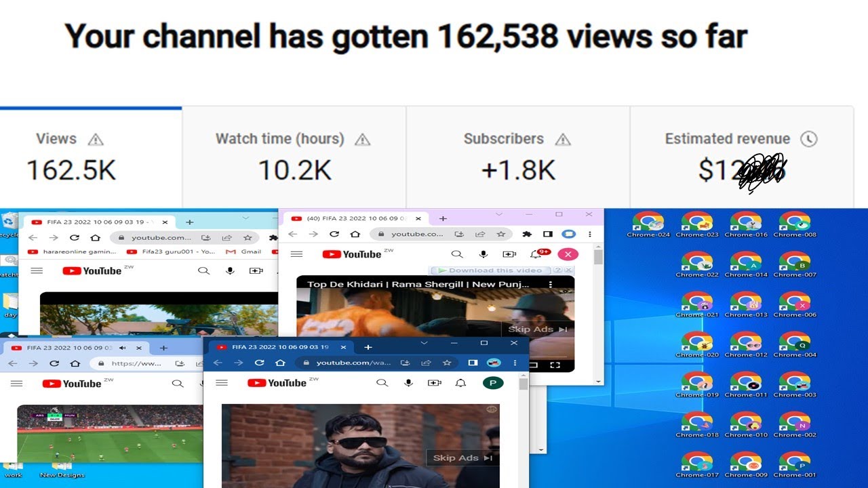Toggle the side panel in the purple Chrome window

(548, 234)
